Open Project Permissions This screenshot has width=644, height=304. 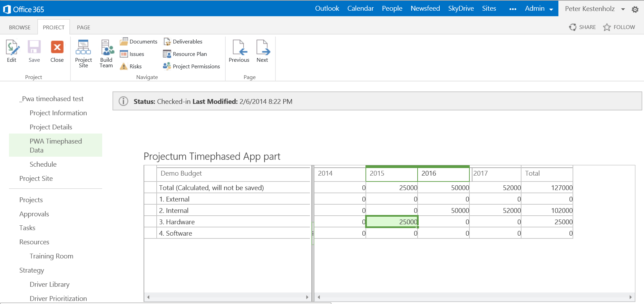click(x=192, y=66)
